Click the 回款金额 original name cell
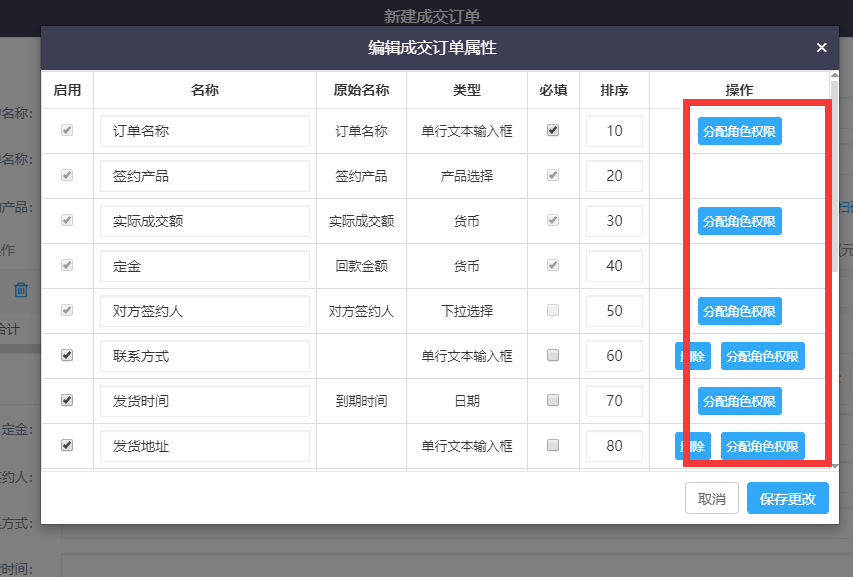Image resolution: width=853 pixels, height=577 pixels. (x=361, y=266)
